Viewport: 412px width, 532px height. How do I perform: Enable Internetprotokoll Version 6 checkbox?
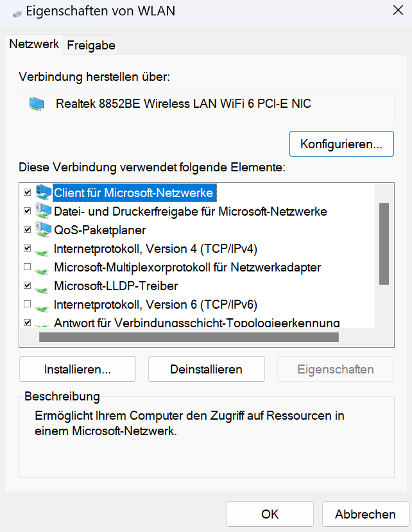(27, 304)
